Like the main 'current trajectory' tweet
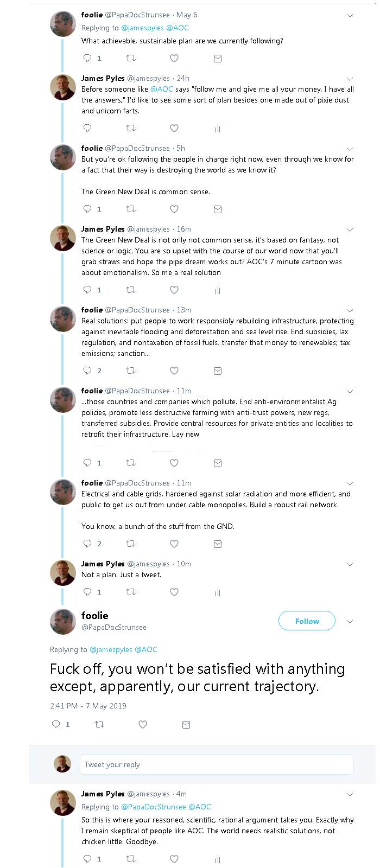The height and width of the screenshot is (868, 380). [143, 724]
